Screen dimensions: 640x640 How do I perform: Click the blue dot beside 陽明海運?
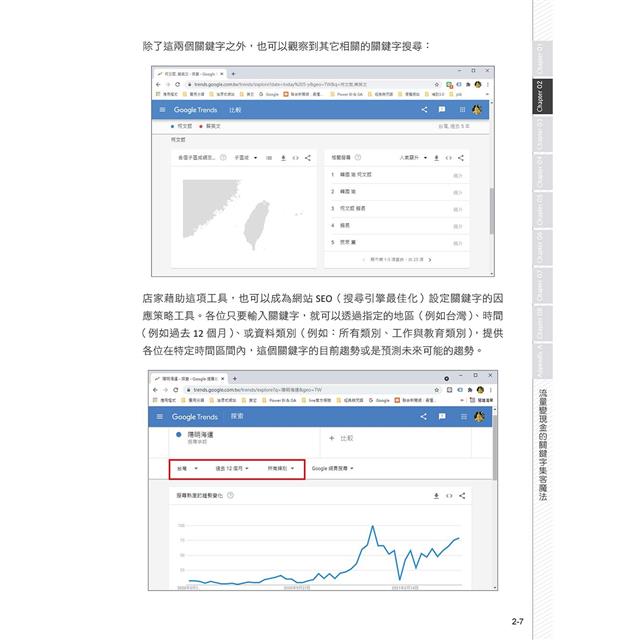(x=178, y=435)
